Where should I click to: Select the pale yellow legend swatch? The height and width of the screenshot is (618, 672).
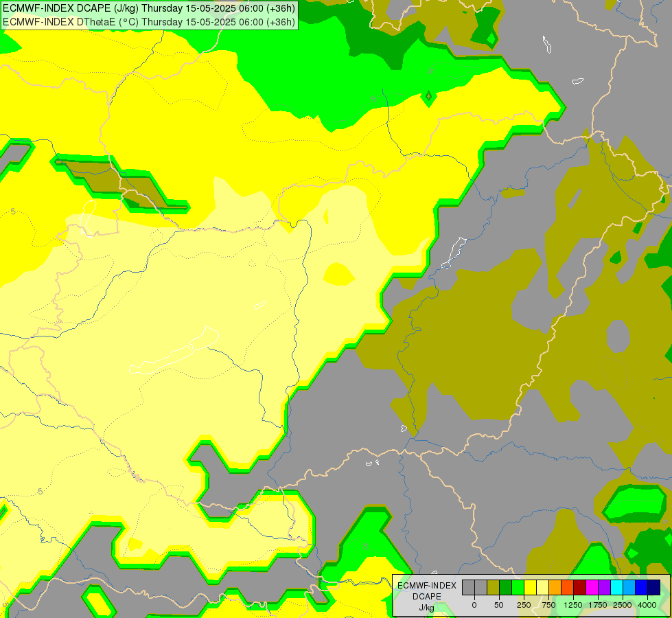tap(542, 587)
